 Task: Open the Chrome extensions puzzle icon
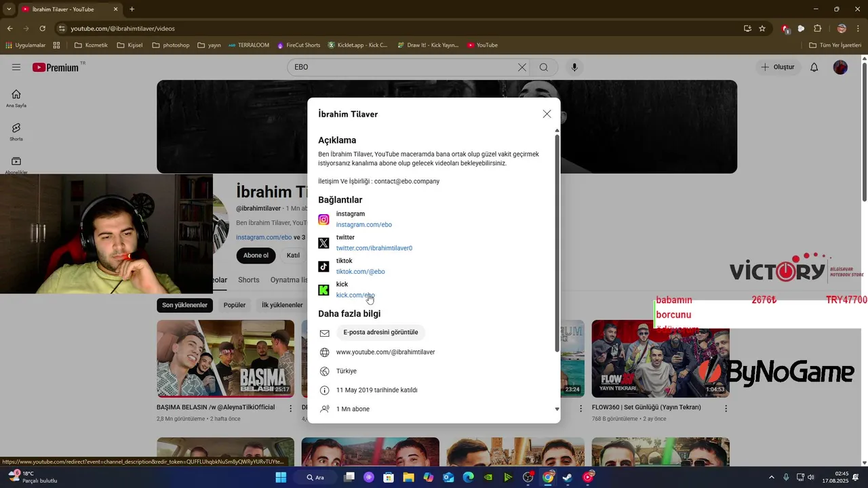point(817,28)
